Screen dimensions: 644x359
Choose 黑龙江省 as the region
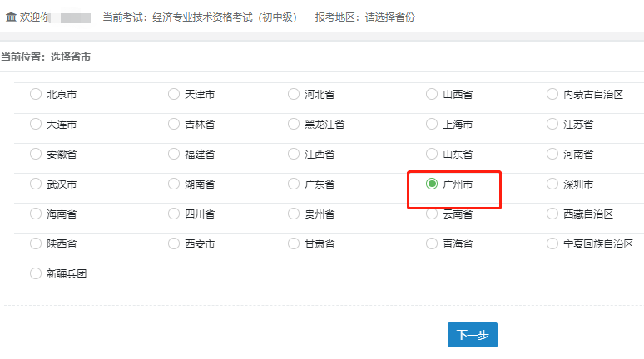[x=293, y=124]
